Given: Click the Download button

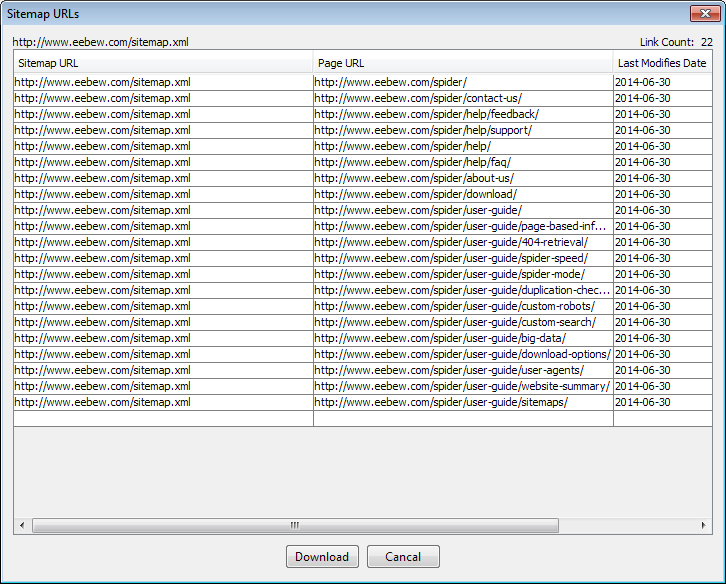Looking at the screenshot, I should click(322, 556).
